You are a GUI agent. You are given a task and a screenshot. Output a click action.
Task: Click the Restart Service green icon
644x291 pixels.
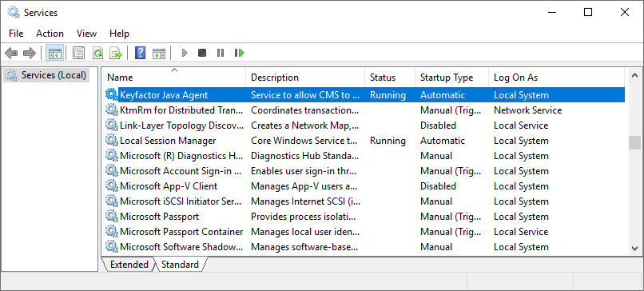coord(240,53)
